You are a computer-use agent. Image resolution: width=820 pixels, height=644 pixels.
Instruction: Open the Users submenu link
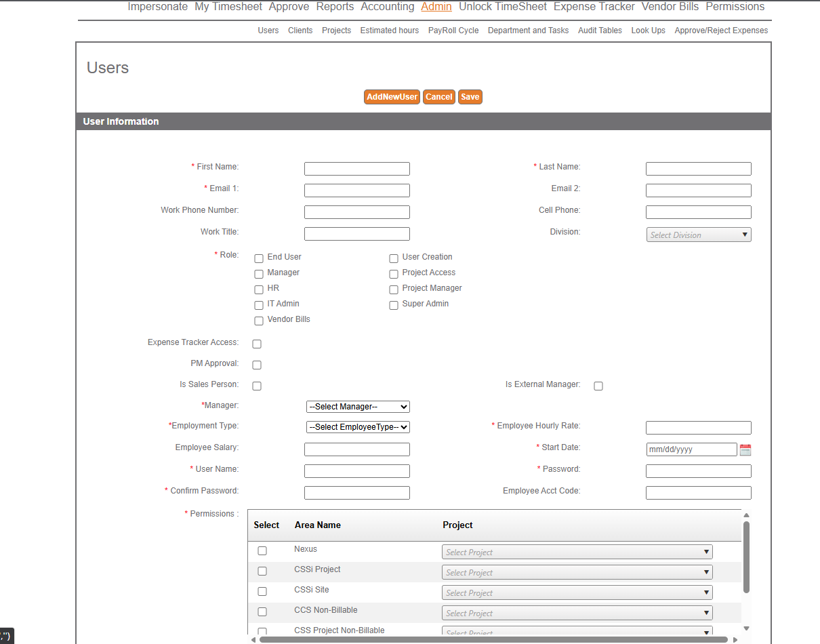[268, 31]
